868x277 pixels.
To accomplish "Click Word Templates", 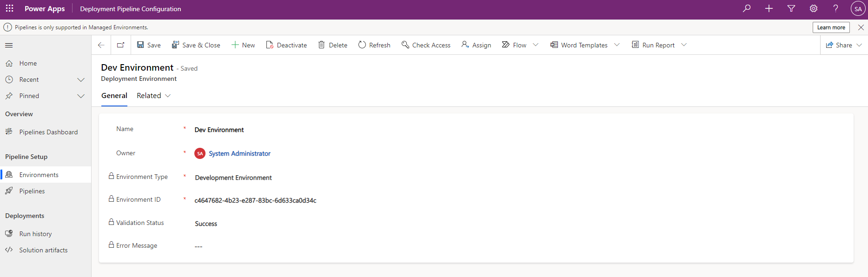I will click(579, 45).
